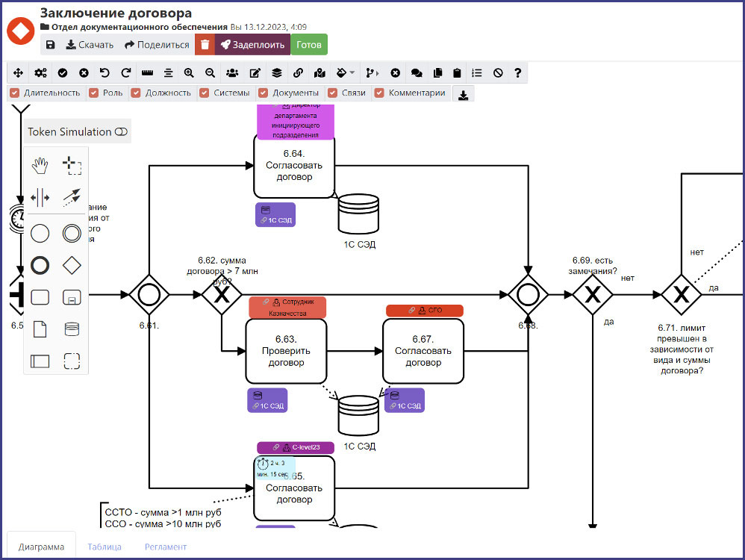Toggle the Документы checkbox
This screenshot has width=745, height=560.
coord(264,93)
